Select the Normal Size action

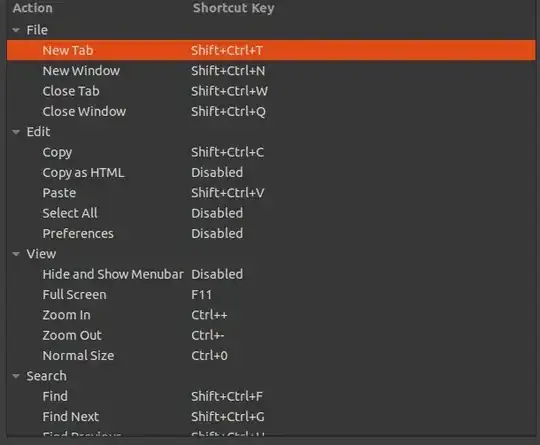click(x=78, y=356)
